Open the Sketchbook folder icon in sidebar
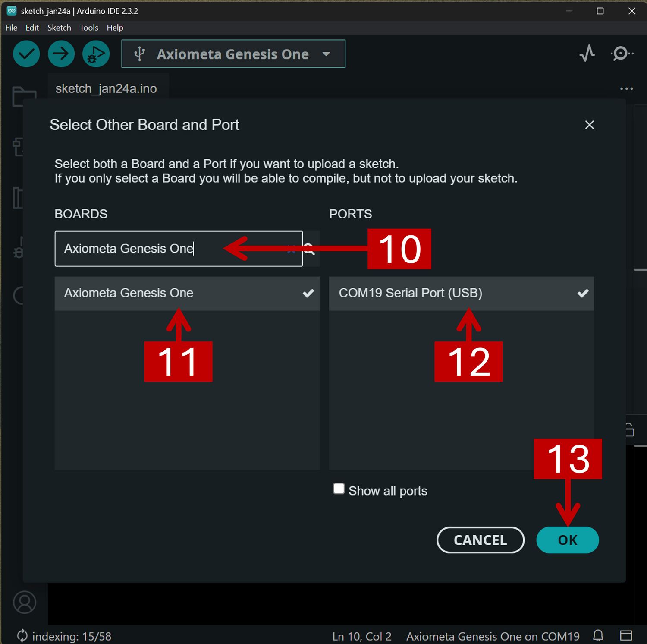The height and width of the screenshot is (644, 647). tap(24, 96)
